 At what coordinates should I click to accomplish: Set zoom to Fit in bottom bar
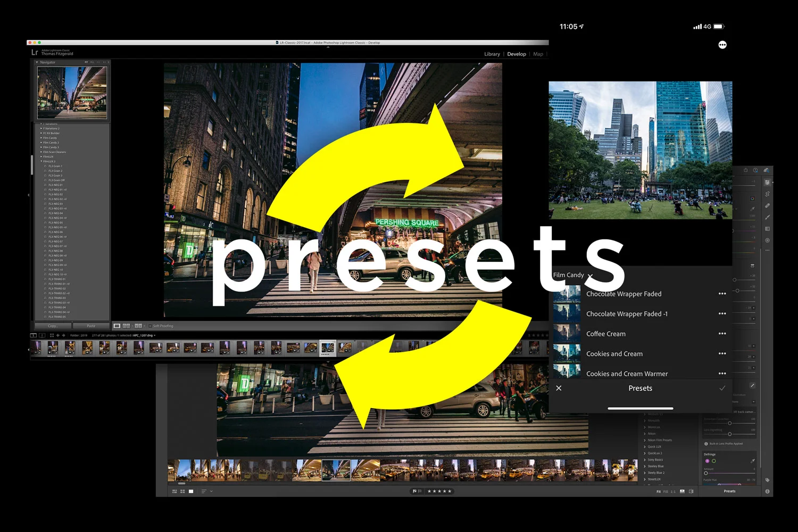659,492
